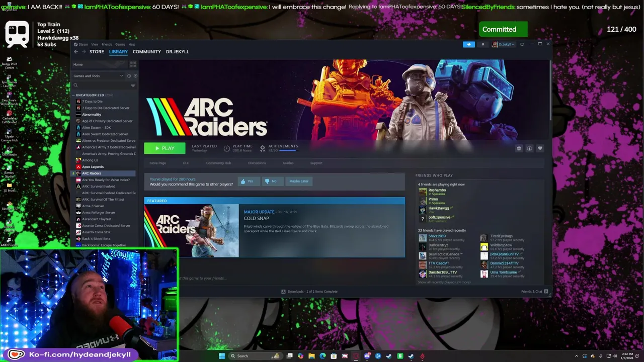Viewport: 644px width, 362px height.
Task: Open the collections grid view icon
Action: click(x=133, y=64)
